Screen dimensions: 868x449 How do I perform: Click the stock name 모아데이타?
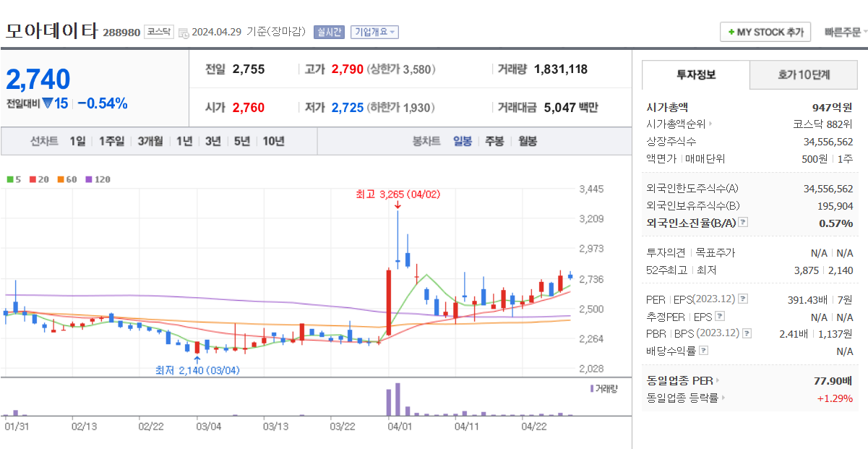tap(51, 31)
